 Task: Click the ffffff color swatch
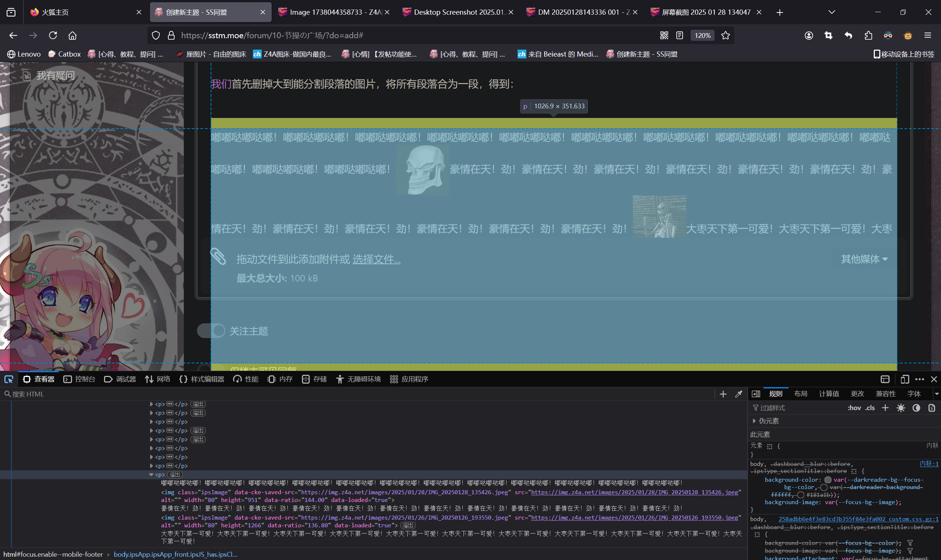[x=824, y=487]
